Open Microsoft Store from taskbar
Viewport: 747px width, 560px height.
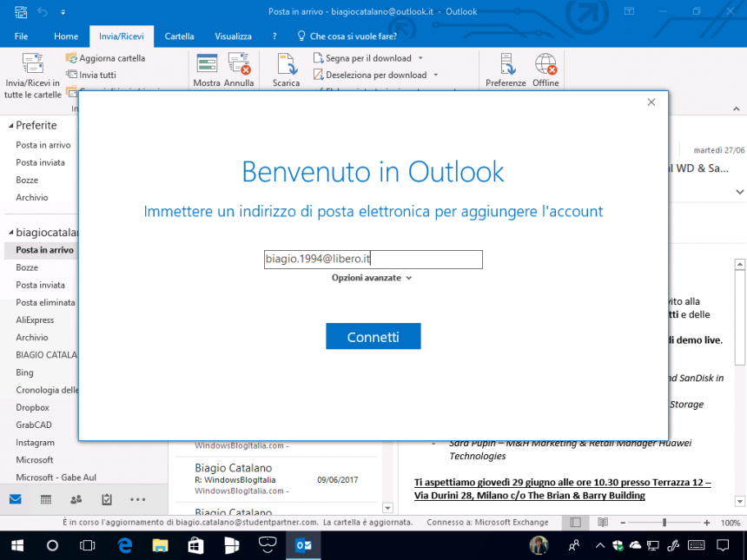195,545
